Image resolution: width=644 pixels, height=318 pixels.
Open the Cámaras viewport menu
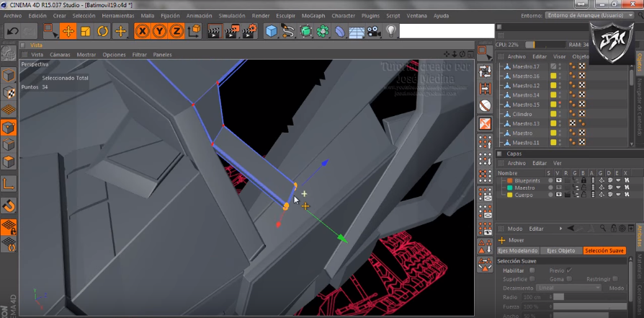click(60, 55)
